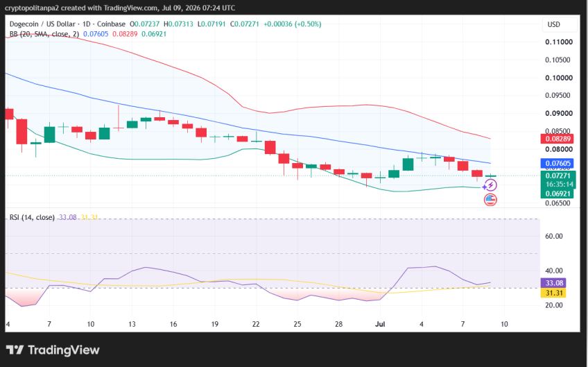Click the latest small green candle
This screenshot has height=367, width=588.
click(x=490, y=176)
